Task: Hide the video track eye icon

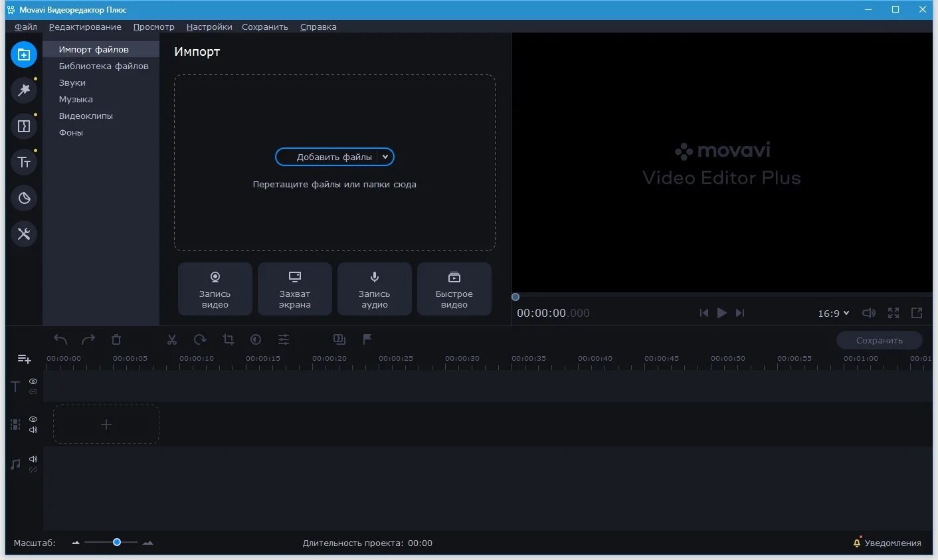Action: click(33, 419)
